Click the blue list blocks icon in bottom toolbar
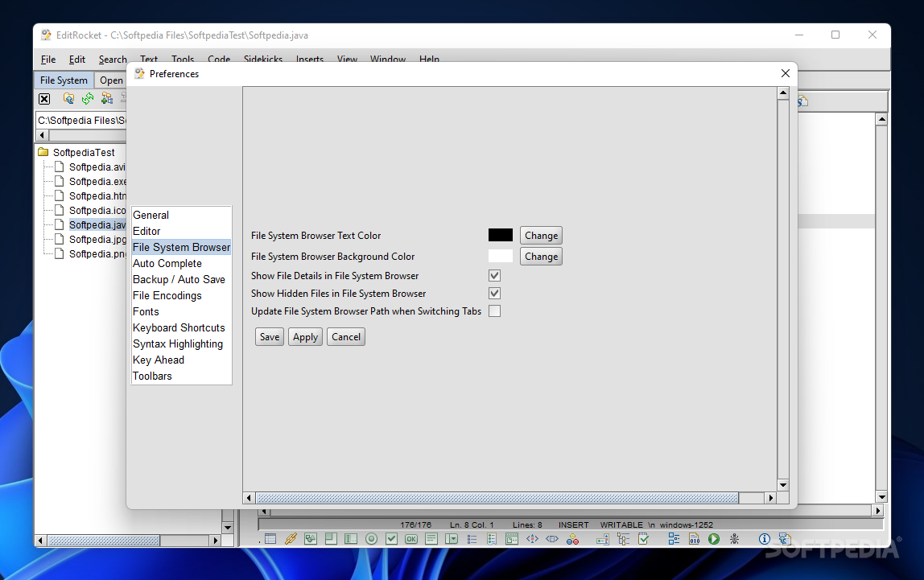924x580 pixels. (674, 539)
